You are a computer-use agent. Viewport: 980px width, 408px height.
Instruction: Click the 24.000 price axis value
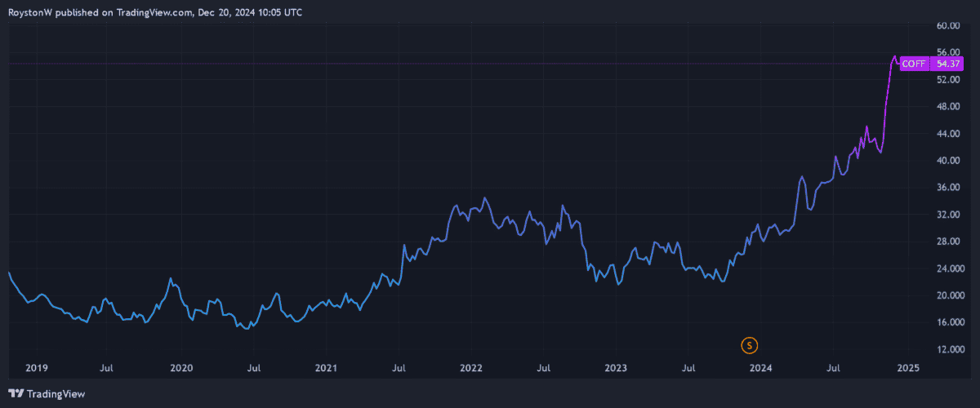(x=947, y=268)
